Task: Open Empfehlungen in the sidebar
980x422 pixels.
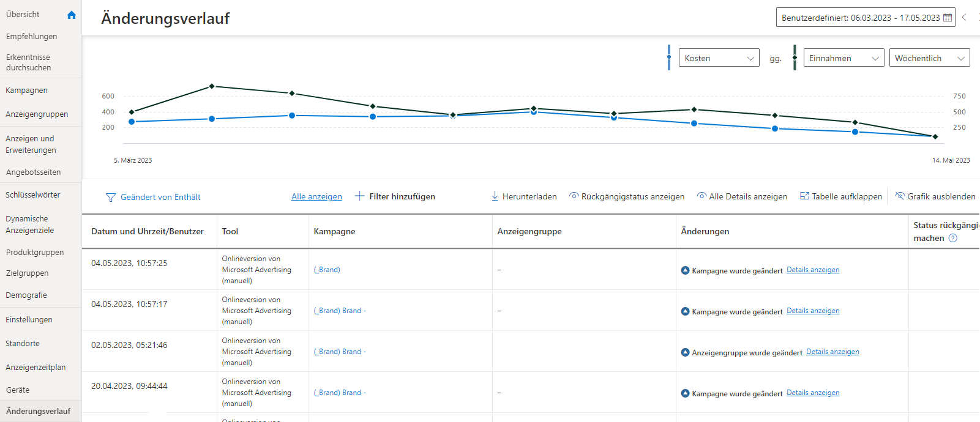Action: tap(32, 37)
